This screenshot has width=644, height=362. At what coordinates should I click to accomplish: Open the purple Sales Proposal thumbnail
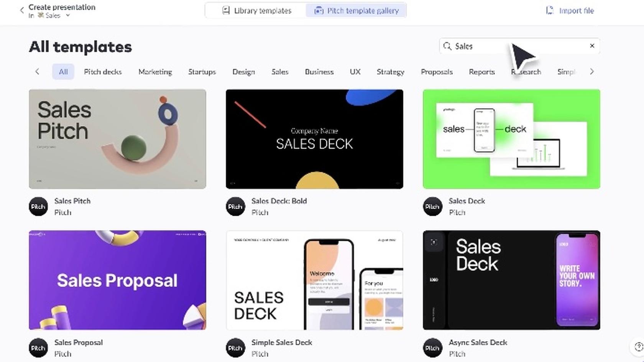click(117, 280)
